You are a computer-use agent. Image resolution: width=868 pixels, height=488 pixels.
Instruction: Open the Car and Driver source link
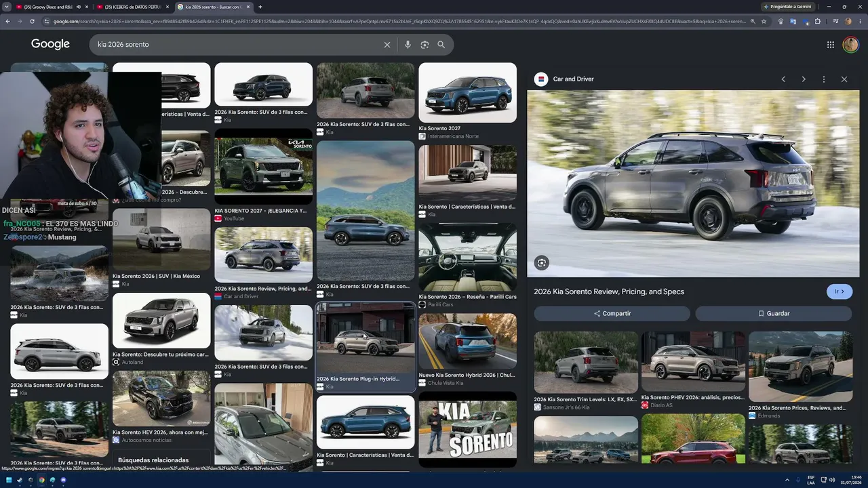[x=573, y=79]
